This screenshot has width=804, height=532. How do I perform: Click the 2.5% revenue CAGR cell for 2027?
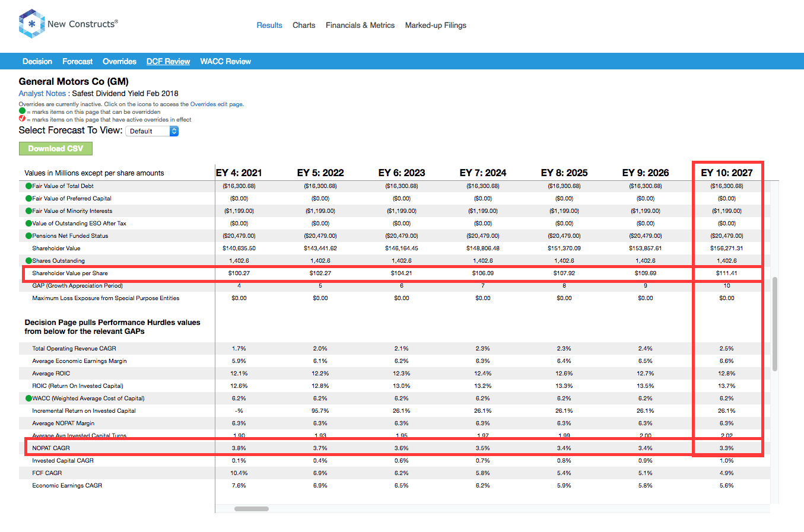[727, 349]
